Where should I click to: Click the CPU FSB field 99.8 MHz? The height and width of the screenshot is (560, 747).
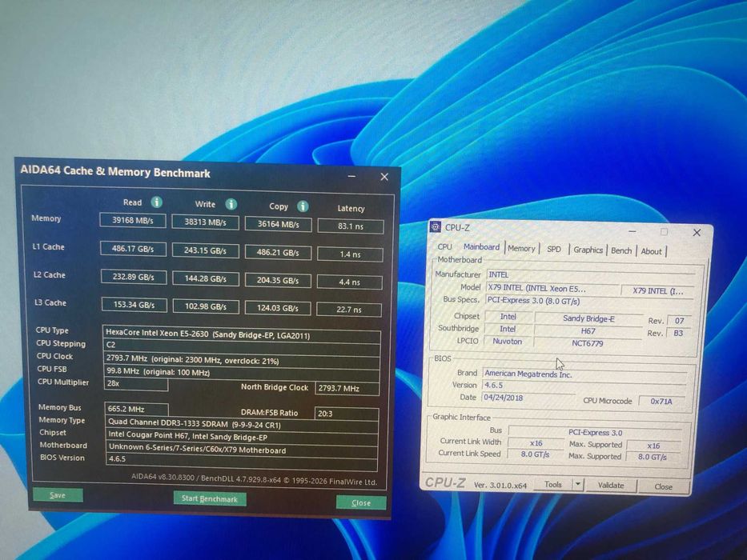242,372
